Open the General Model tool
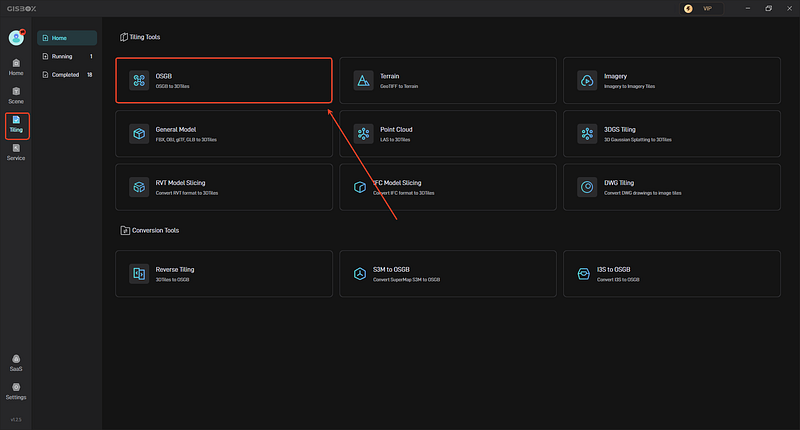 (x=224, y=134)
